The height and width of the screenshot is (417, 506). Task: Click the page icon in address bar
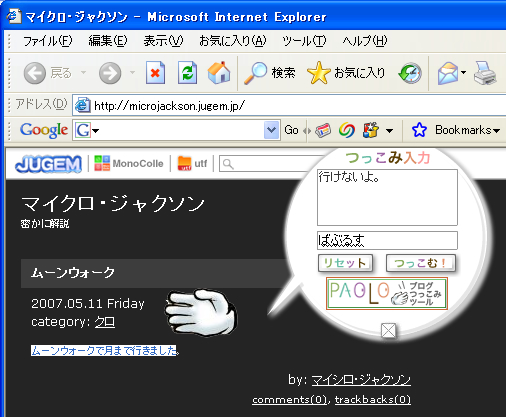coord(82,106)
